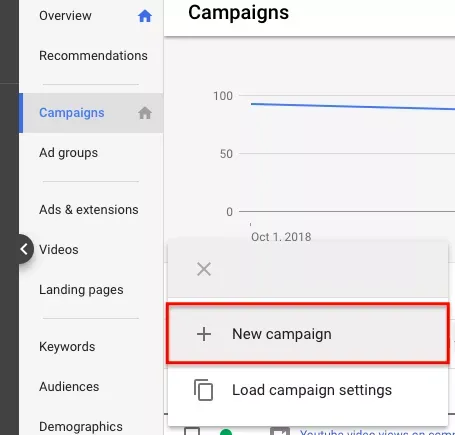
Task: Close the popup menu with the X icon
Action: click(204, 269)
